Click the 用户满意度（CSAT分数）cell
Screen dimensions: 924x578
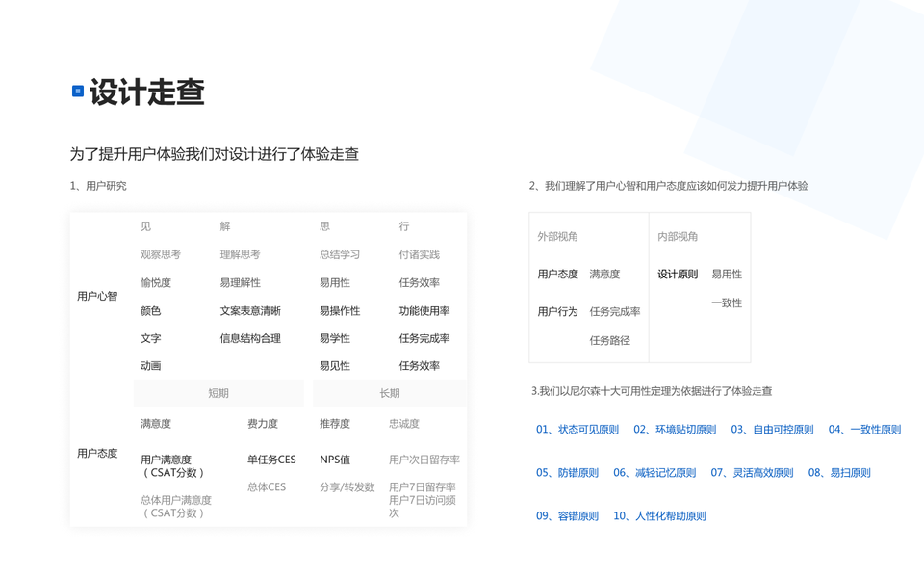click(173, 466)
